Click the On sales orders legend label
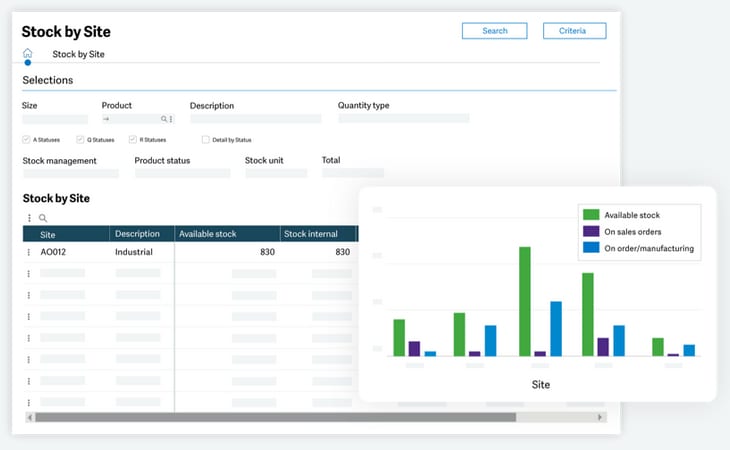Viewport: 730px width, 450px height. [633, 232]
